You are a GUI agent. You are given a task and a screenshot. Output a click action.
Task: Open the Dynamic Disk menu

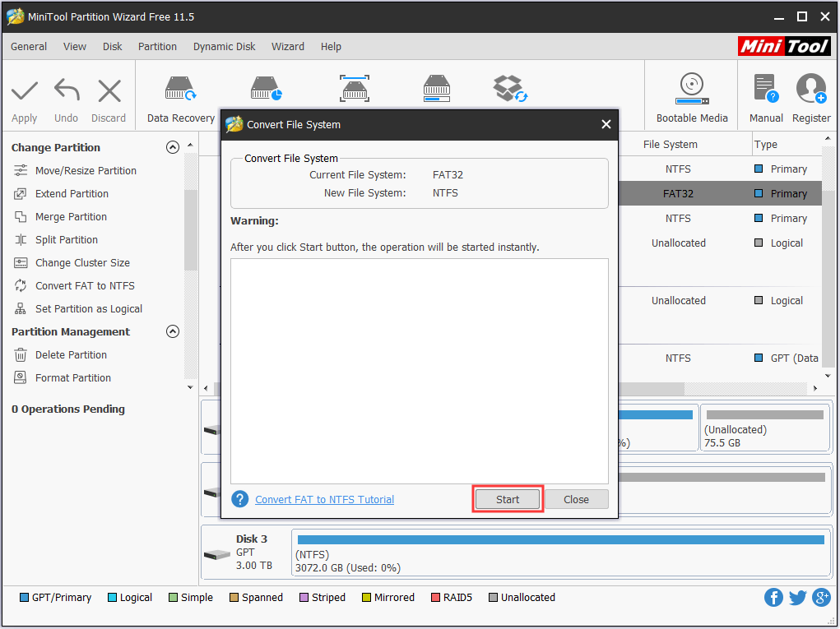[x=224, y=46]
